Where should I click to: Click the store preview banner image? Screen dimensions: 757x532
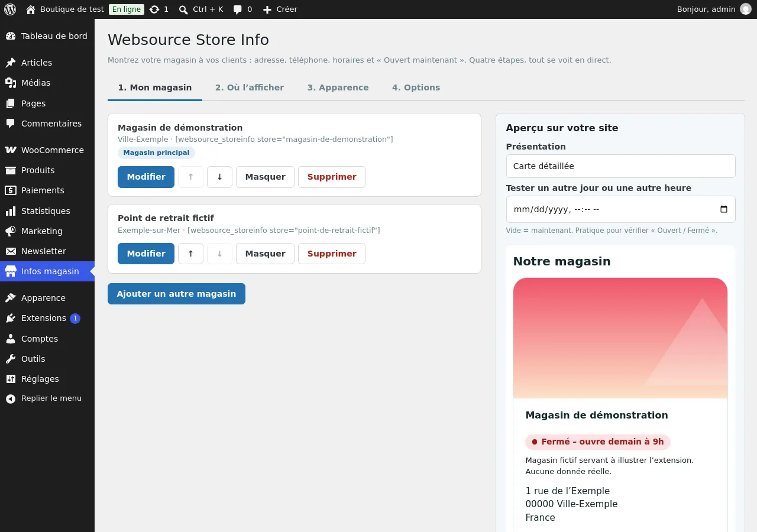[620, 338]
